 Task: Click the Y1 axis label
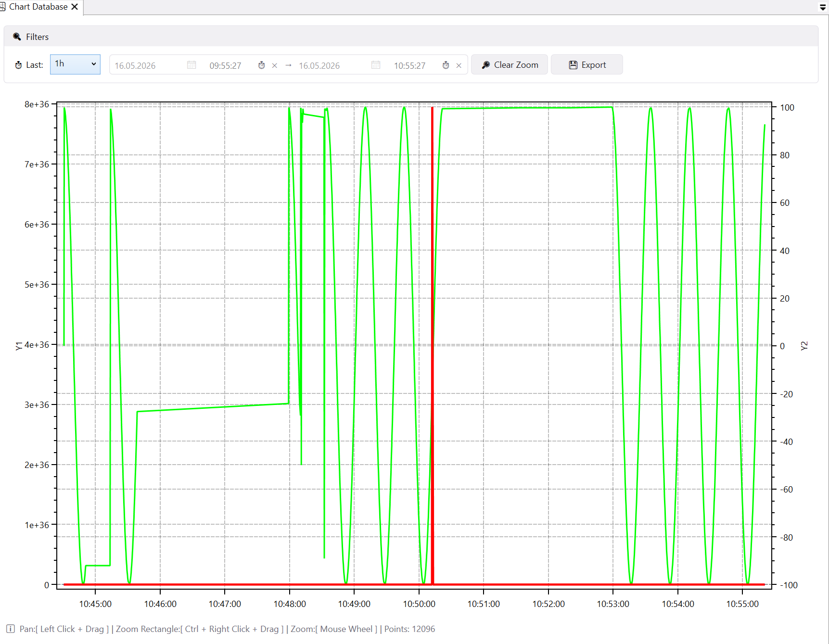[x=19, y=346]
